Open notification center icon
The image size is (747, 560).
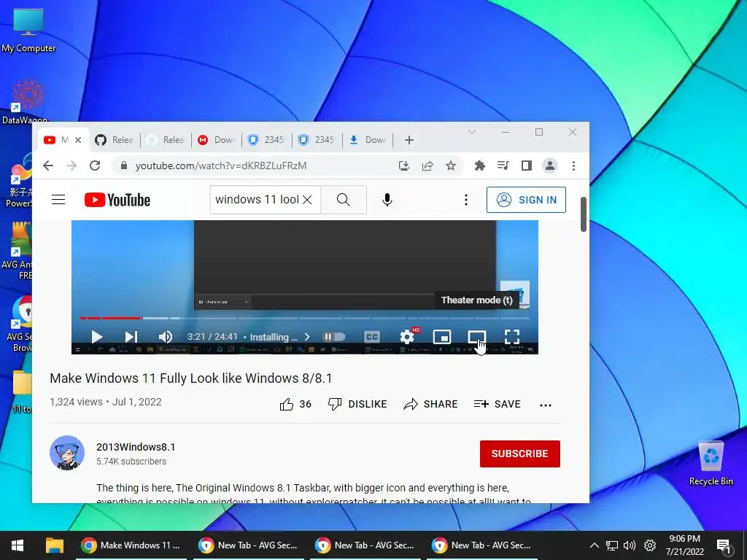point(724,545)
